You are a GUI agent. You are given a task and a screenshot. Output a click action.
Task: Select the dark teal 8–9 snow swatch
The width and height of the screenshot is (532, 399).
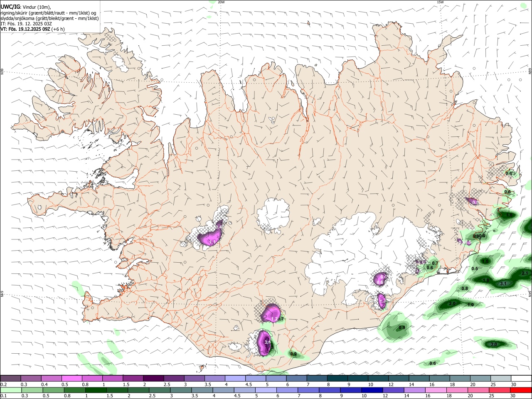pyautogui.click(x=337, y=379)
